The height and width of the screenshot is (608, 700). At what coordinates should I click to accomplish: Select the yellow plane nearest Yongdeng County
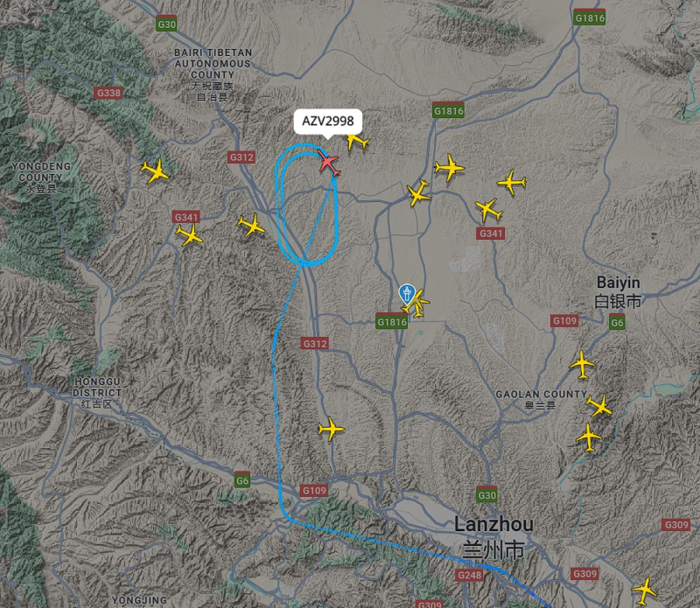click(x=155, y=171)
